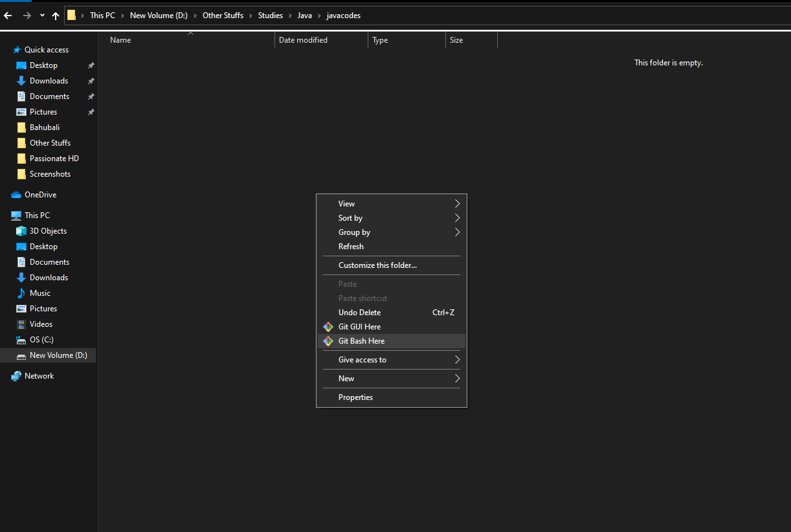791x532 pixels.
Task: Sort by Date modified column header
Action: pos(303,40)
